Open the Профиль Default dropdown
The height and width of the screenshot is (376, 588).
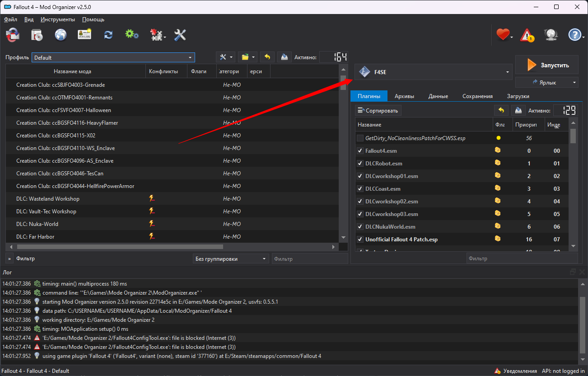point(113,57)
